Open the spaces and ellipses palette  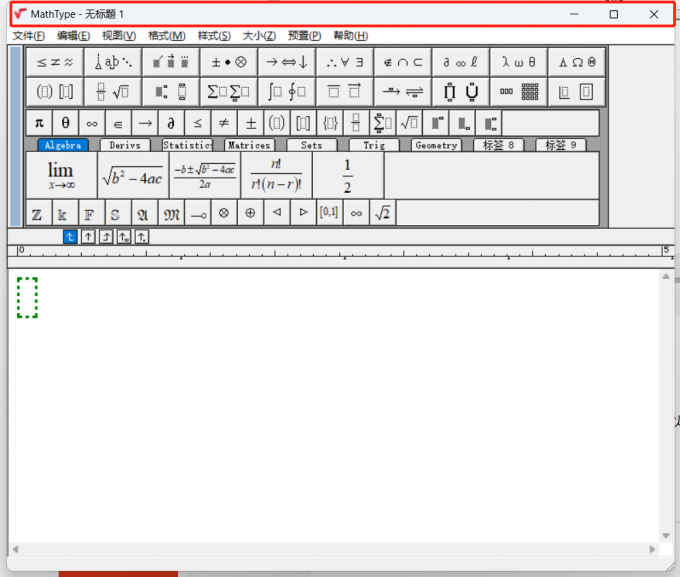coord(113,62)
